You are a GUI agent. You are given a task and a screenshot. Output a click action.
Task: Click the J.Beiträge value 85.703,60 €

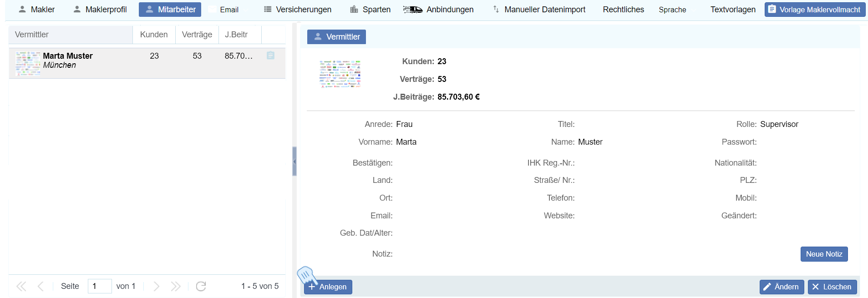coord(459,97)
